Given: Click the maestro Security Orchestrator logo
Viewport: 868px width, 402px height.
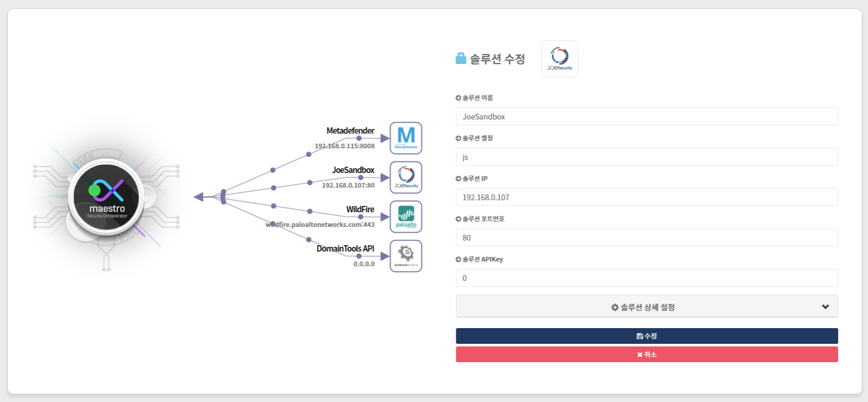Looking at the screenshot, I should [106, 198].
